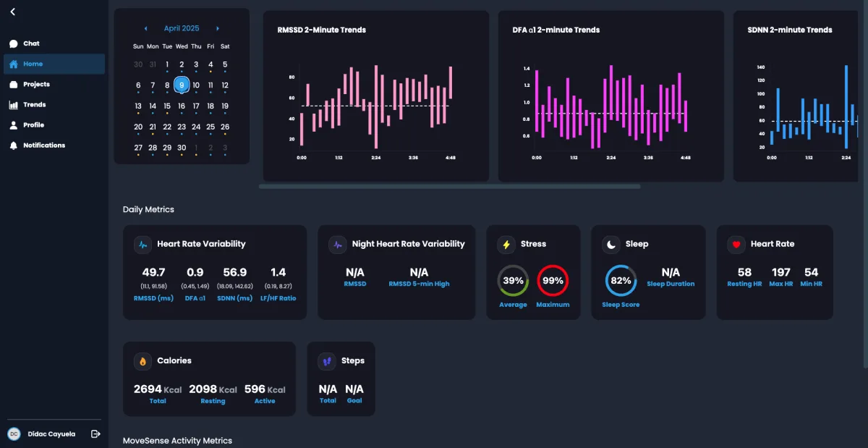Screen dimensions: 868x448
Task: Open the Profile menu item
Action: tap(54, 124)
